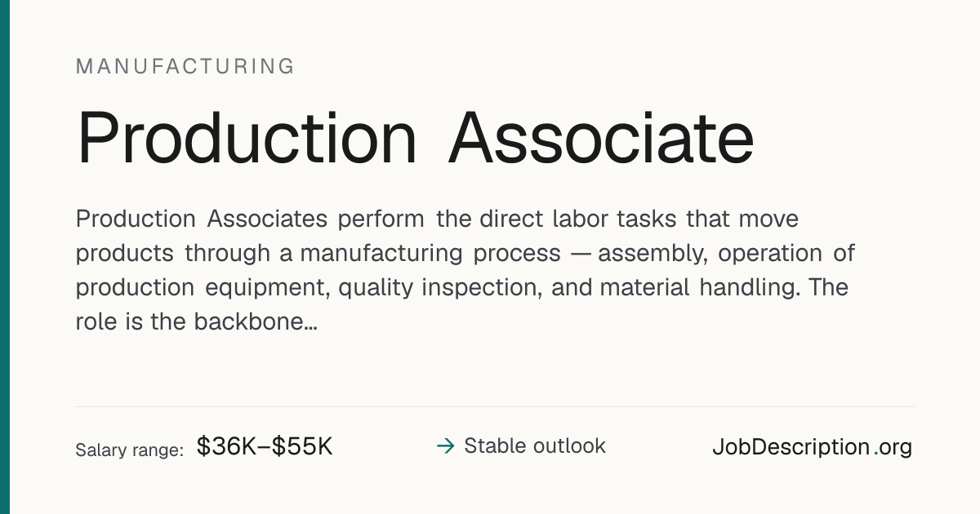Select the word 'Associate' in the title
980x514 pixels.
pos(601,139)
